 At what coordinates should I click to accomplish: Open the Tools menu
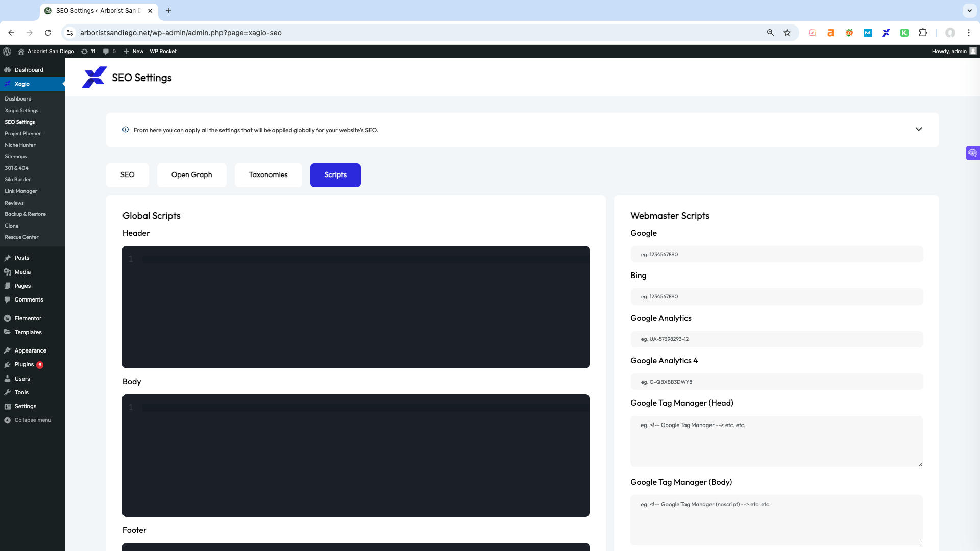point(21,392)
